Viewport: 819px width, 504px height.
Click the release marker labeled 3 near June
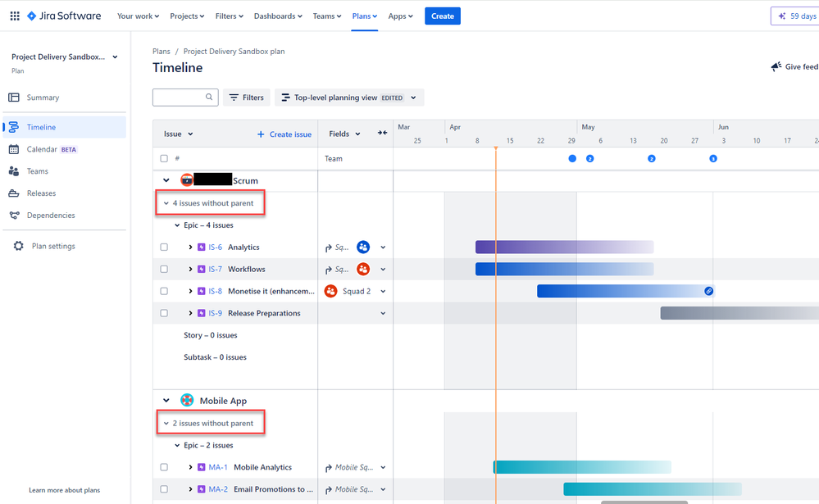(x=713, y=158)
